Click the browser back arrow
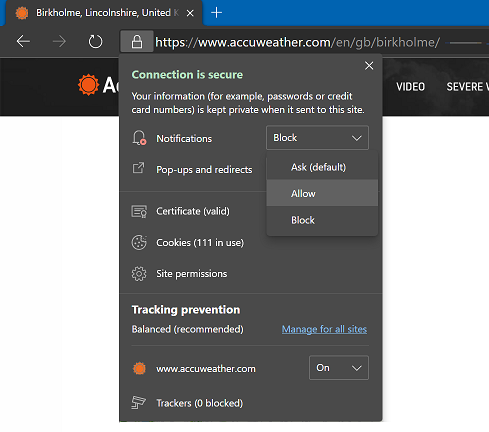The width and height of the screenshot is (489, 432). click(23, 42)
